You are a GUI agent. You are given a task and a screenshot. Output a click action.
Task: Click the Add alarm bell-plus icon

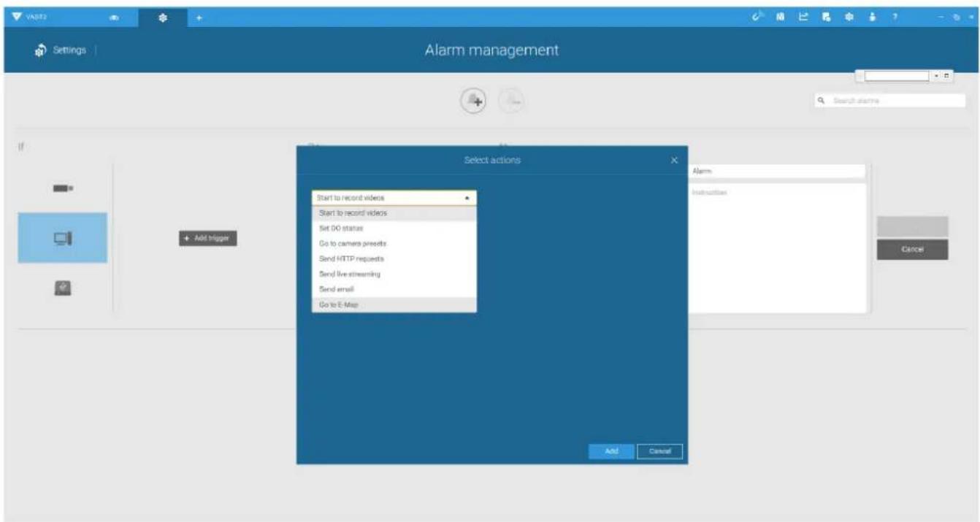click(474, 101)
